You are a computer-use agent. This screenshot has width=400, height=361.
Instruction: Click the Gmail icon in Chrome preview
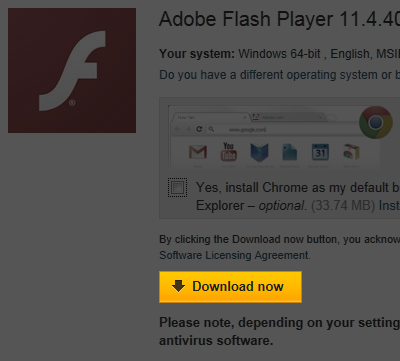(x=198, y=152)
